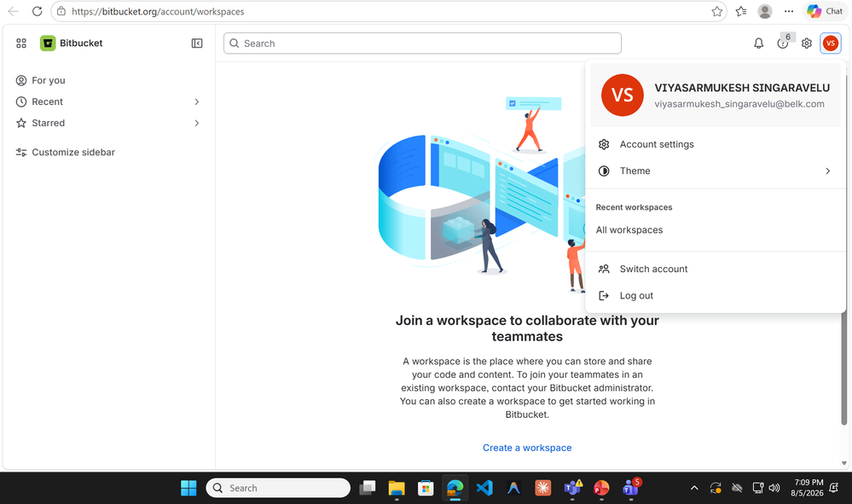
Task: Click the Bitbucket product name
Action: tap(81, 43)
